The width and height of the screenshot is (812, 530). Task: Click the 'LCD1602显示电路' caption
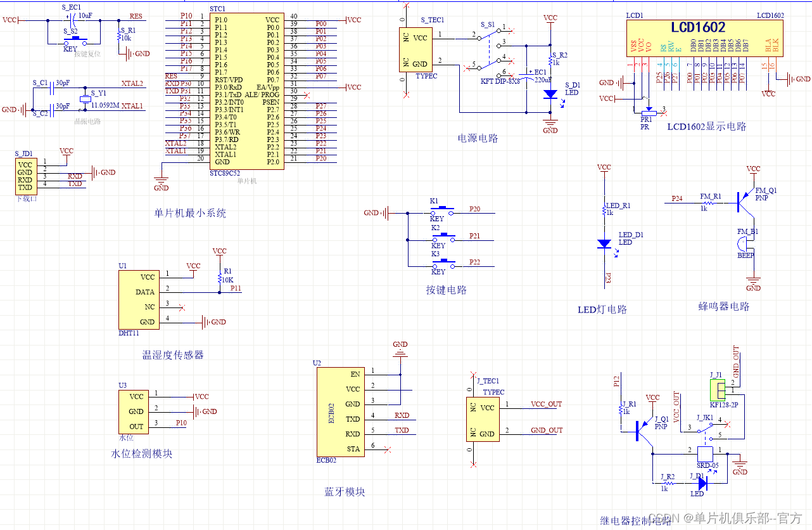click(x=707, y=127)
